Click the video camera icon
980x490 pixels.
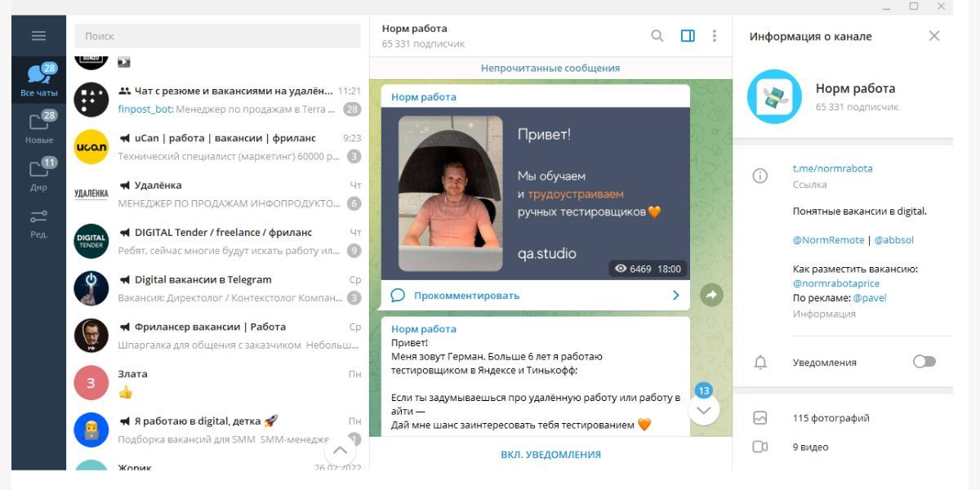[x=760, y=447]
